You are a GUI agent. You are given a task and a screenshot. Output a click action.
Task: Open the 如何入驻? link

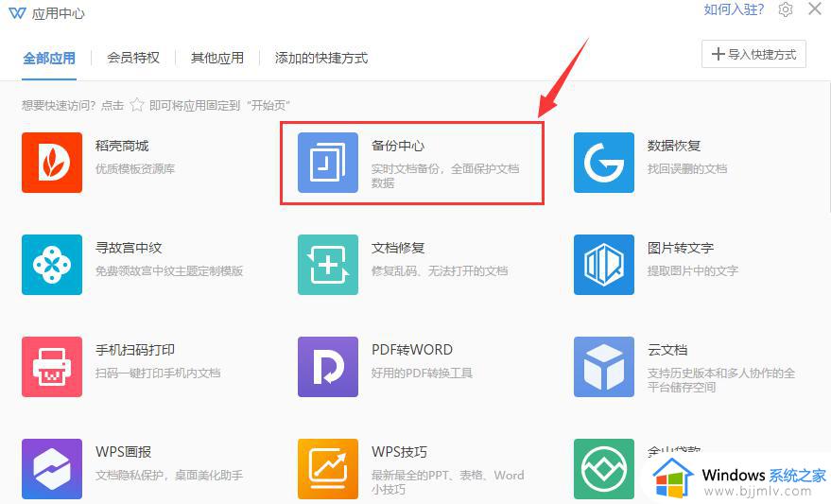click(734, 9)
